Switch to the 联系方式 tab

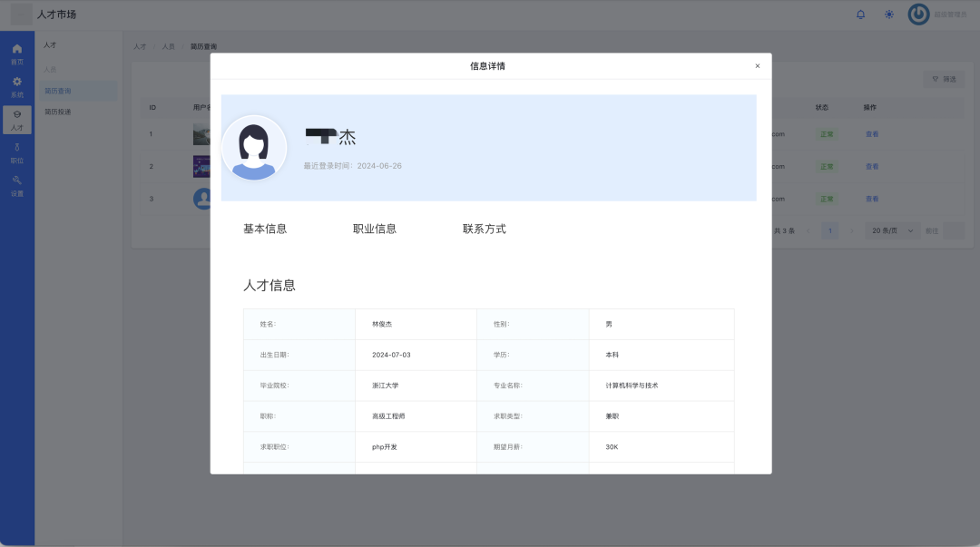485,229
